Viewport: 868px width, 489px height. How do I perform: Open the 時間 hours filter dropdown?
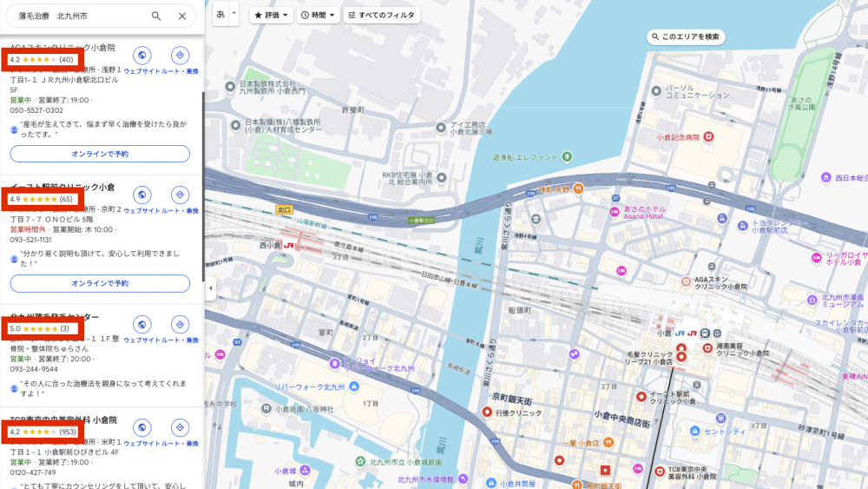tap(318, 15)
